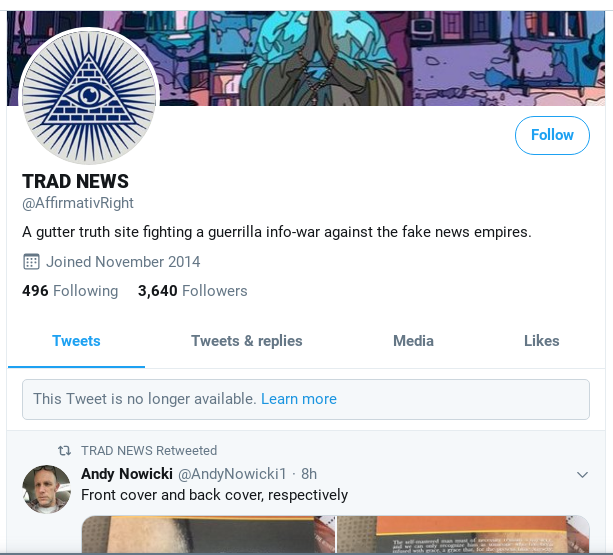The image size is (613, 555).
Task: Click the 8h tweet timestamp
Action: pyautogui.click(x=309, y=474)
